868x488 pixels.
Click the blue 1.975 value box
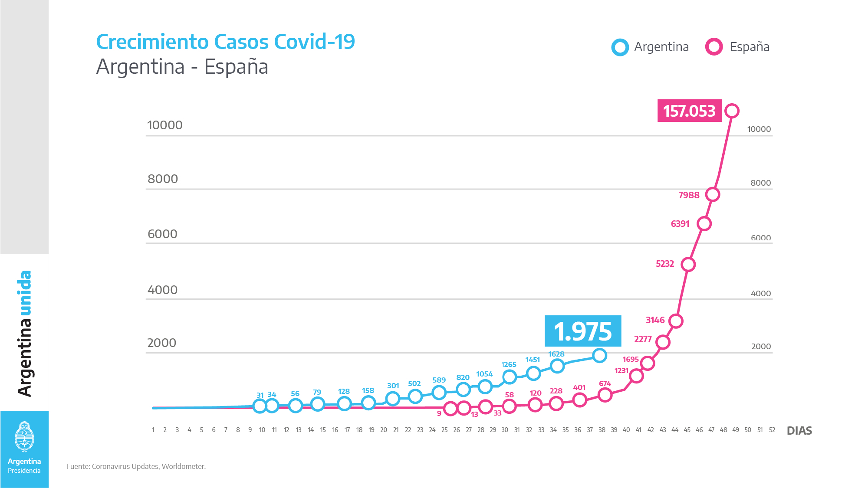click(583, 331)
